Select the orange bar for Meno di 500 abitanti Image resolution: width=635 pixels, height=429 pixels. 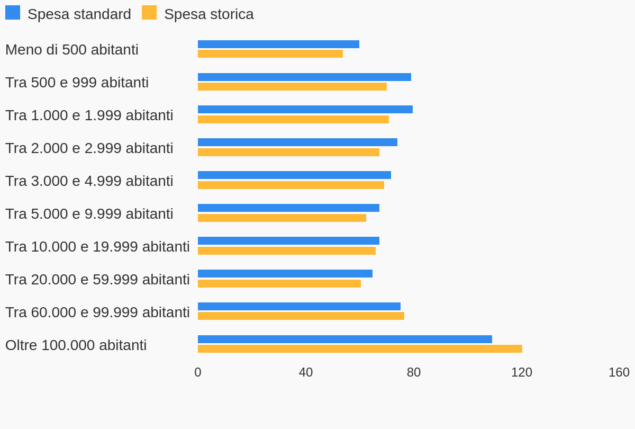[x=270, y=54]
